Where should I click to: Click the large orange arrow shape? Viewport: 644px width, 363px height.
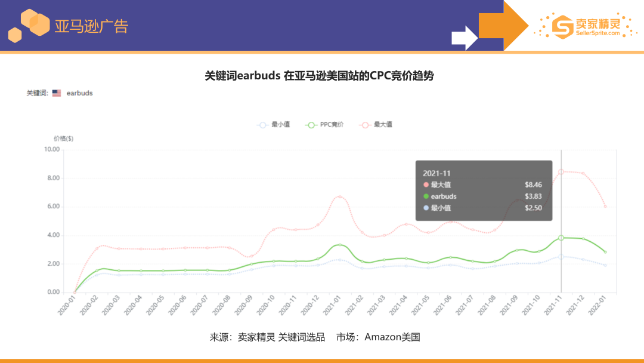point(502,26)
